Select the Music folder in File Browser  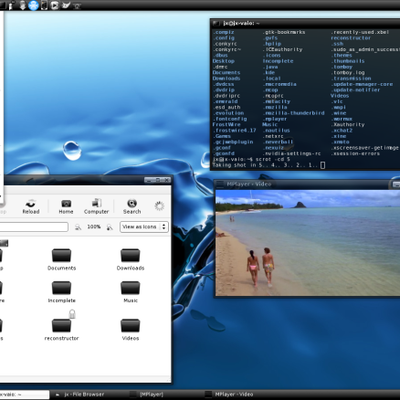pyautogui.click(x=130, y=288)
